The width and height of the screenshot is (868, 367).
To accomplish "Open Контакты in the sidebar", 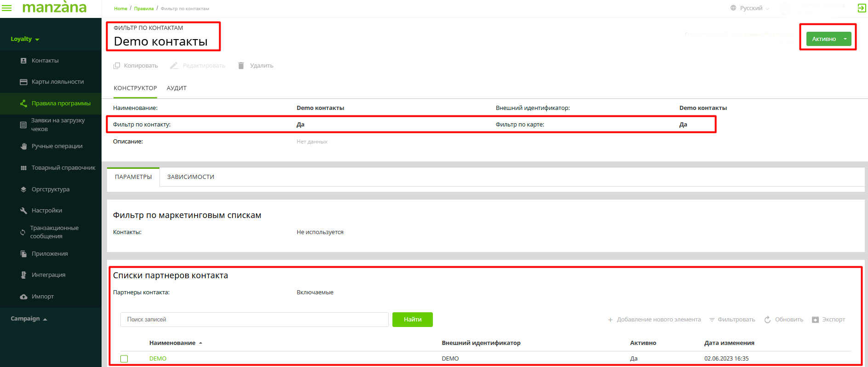I will (x=45, y=61).
